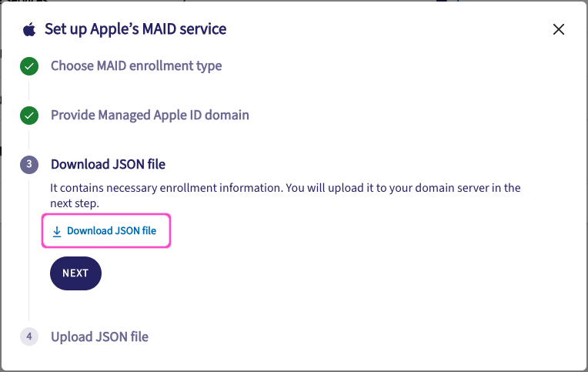Select the Download JSON file step heading
The height and width of the screenshot is (372, 588).
108,164
